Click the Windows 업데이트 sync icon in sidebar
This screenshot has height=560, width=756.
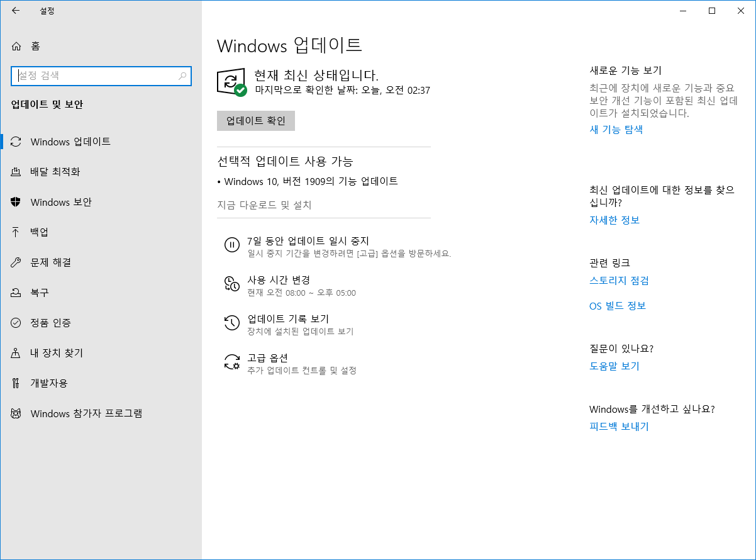click(16, 142)
